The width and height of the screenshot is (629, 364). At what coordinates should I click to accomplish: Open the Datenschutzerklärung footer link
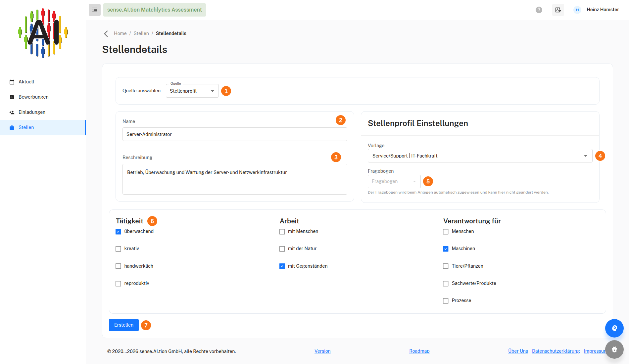556,351
